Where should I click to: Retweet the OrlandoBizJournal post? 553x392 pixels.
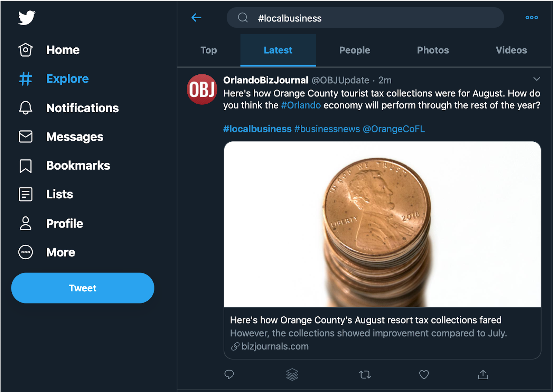pos(365,374)
